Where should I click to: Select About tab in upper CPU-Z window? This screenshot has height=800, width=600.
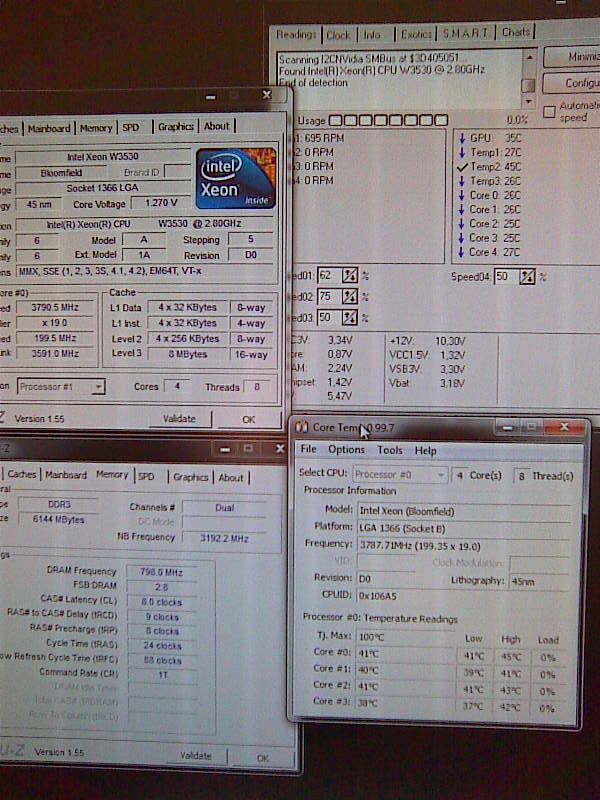pos(216,126)
